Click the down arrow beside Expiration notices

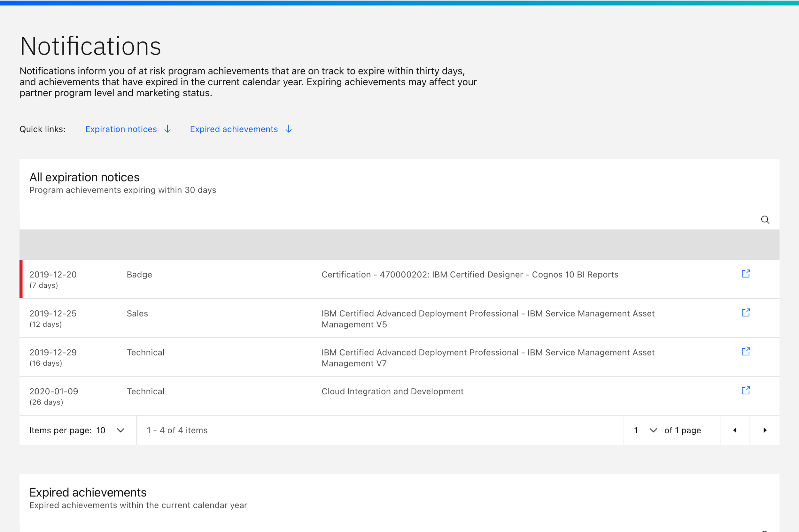[x=167, y=129]
